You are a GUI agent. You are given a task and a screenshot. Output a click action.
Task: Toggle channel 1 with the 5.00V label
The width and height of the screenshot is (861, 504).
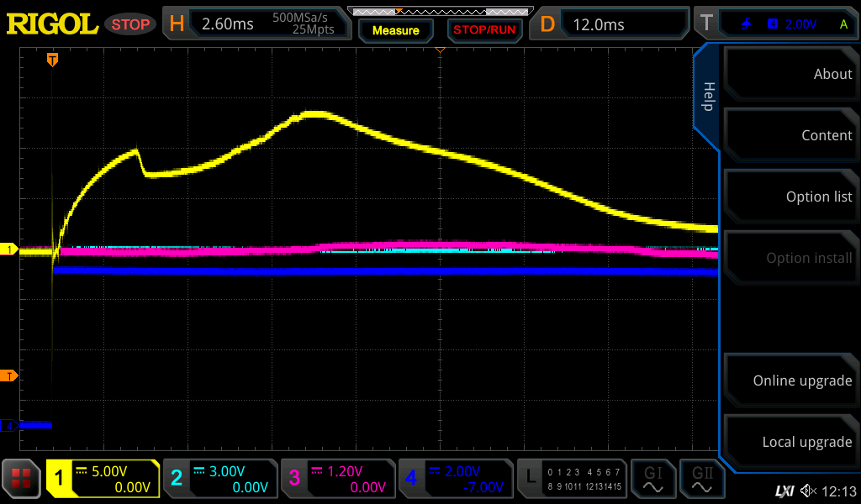click(x=103, y=479)
